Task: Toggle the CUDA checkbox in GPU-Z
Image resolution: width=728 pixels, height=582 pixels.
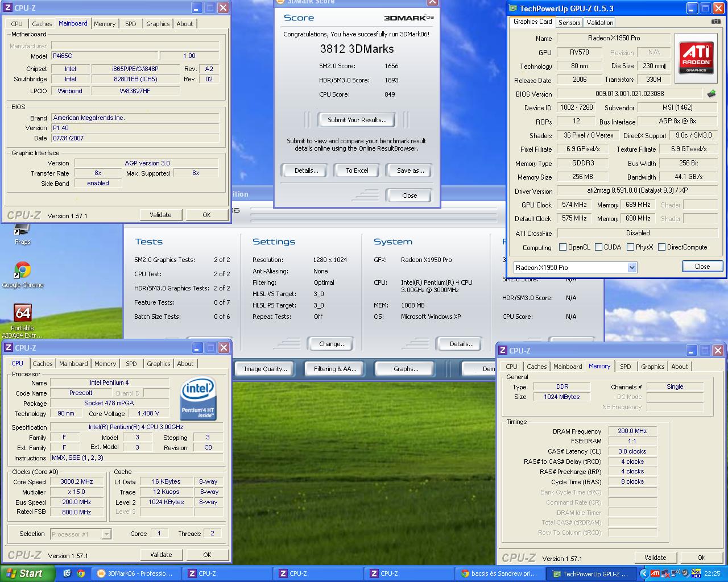Action: point(599,247)
